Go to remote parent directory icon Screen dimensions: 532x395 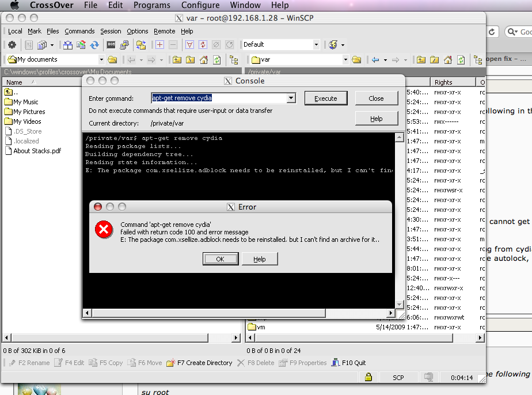click(x=421, y=60)
